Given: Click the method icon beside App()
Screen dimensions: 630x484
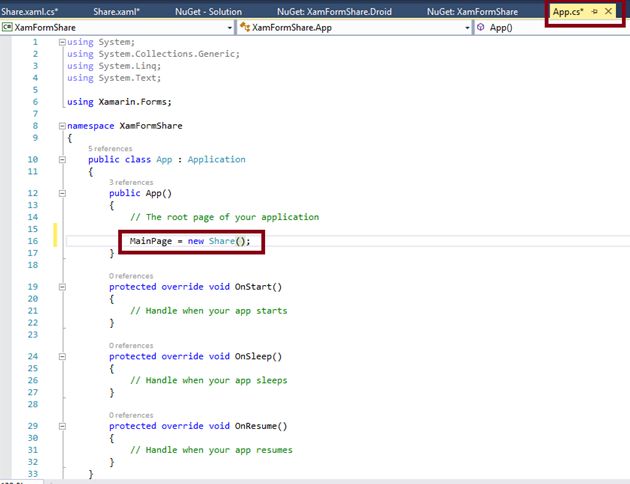Looking at the screenshot, I should tap(481, 27).
